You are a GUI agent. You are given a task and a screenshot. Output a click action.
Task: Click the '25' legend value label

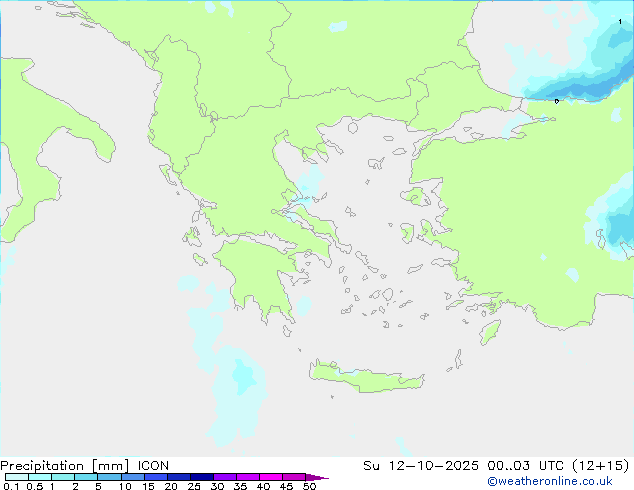pyautogui.click(x=194, y=486)
